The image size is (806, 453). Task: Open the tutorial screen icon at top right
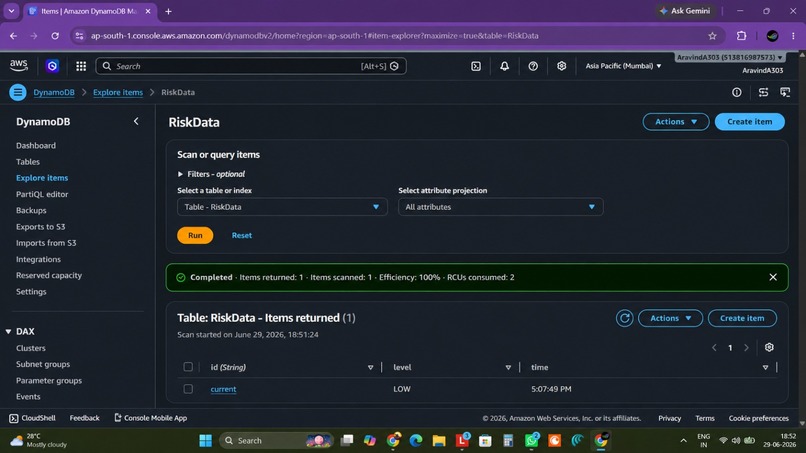pos(785,92)
